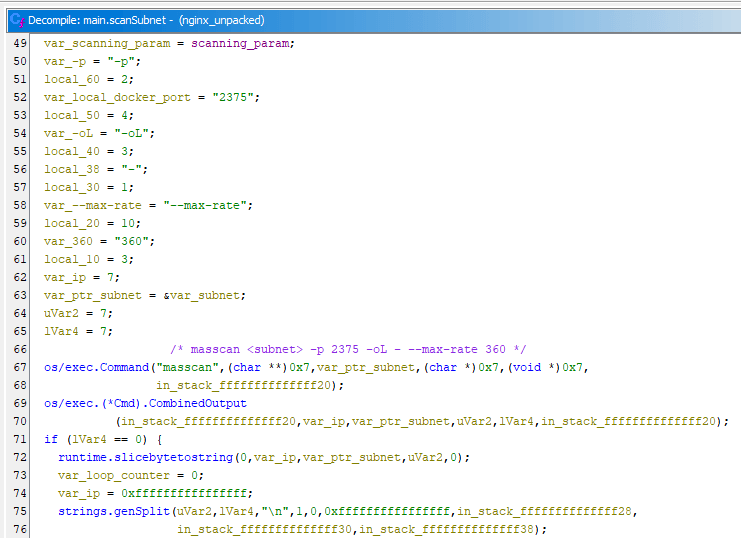Click the Decompile: main.scanSubnet title text
Viewport: 741px width, 538px height.
pos(108,19)
